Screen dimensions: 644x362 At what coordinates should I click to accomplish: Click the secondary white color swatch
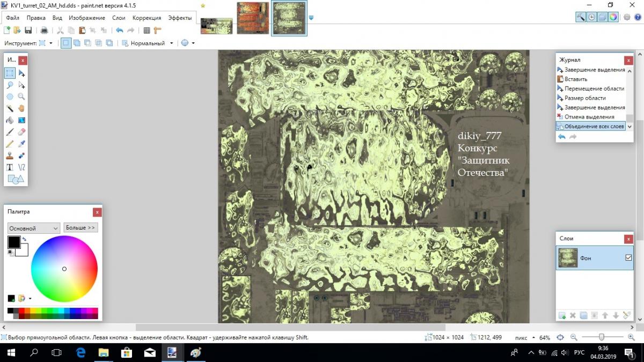pos(23,251)
